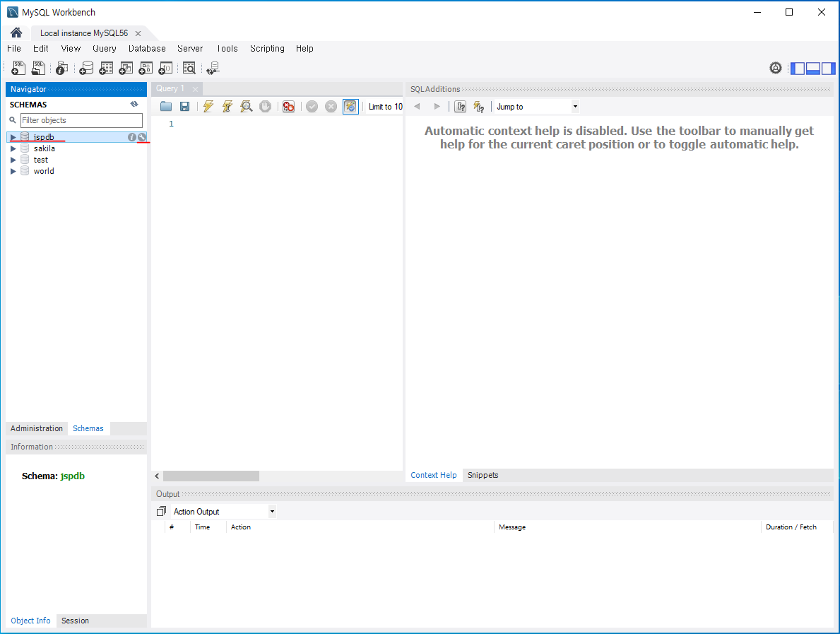
Task: Run explain plan magnifier icon
Action: pyautogui.click(x=247, y=107)
